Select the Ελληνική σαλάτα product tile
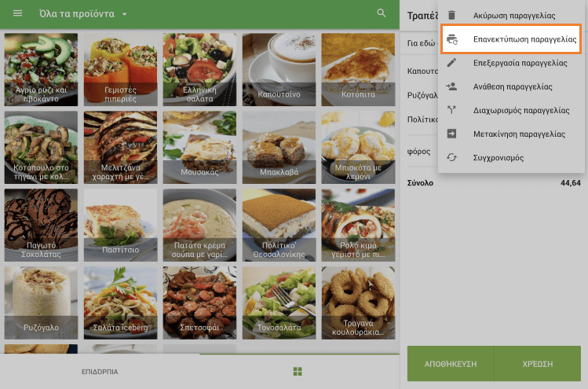The image size is (588, 389). 199,68
